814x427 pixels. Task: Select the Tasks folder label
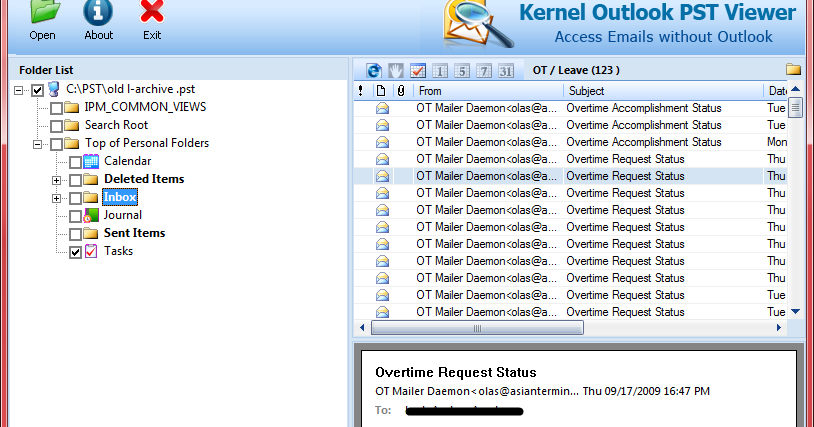118,251
